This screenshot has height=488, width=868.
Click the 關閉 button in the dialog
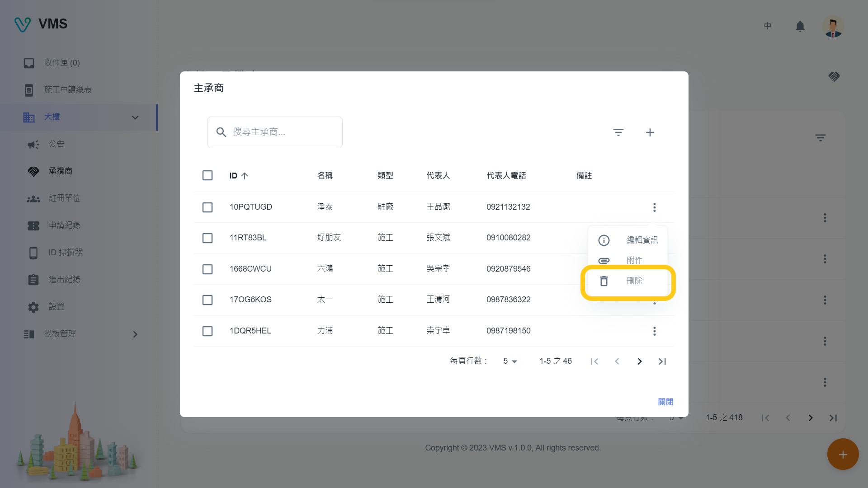[665, 402]
